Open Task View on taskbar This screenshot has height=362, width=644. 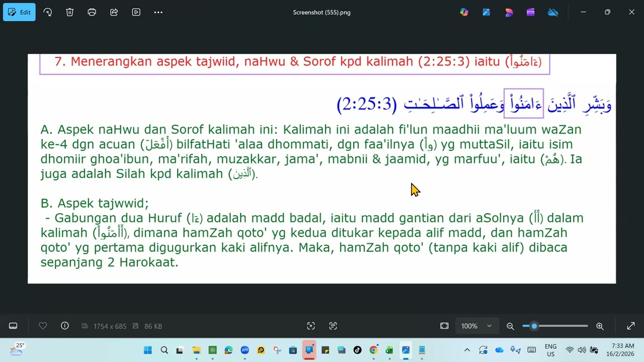[180, 350]
